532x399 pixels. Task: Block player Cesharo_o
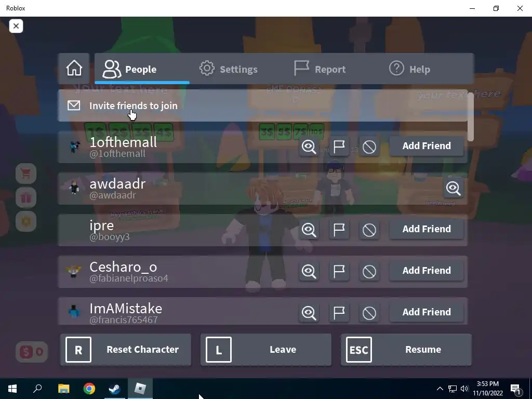(369, 271)
